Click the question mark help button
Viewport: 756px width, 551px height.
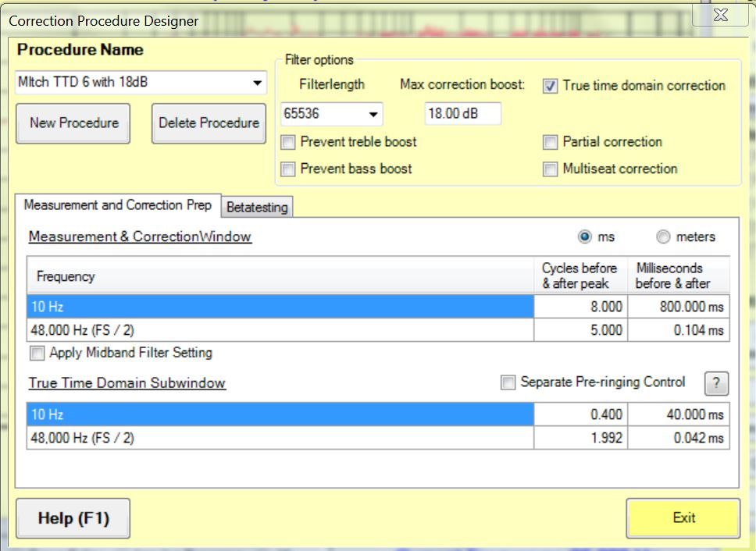pos(716,384)
